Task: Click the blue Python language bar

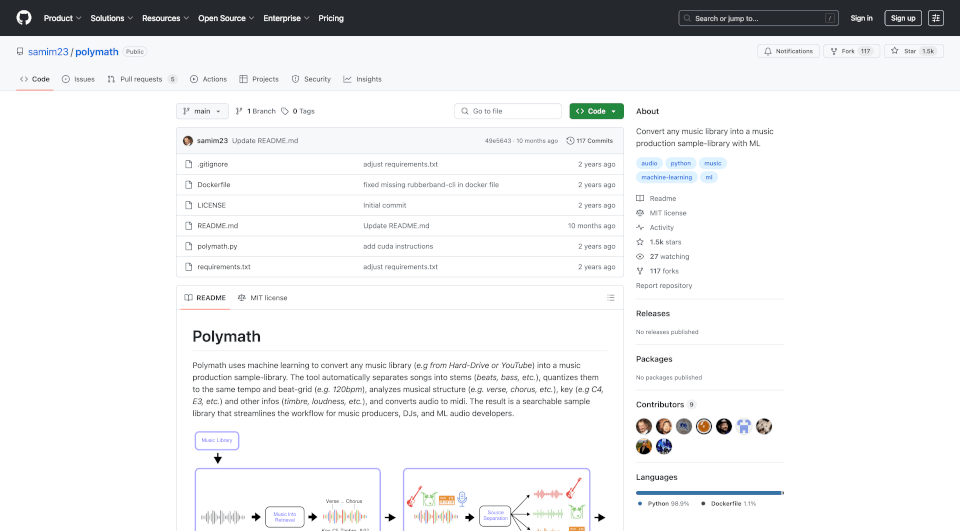Action: coord(708,492)
